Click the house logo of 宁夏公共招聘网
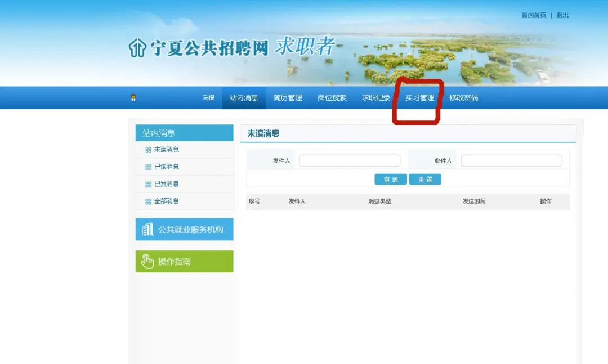608x364 pixels. point(137,48)
